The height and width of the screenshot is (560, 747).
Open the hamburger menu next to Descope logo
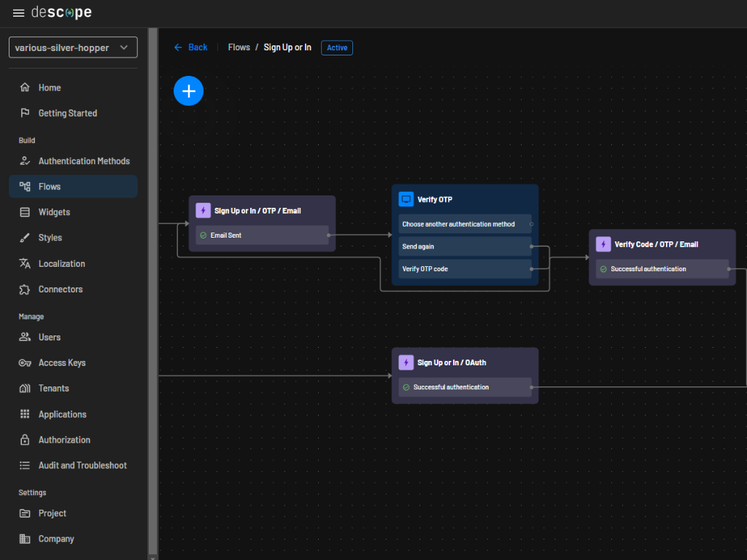(x=18, y=13)
